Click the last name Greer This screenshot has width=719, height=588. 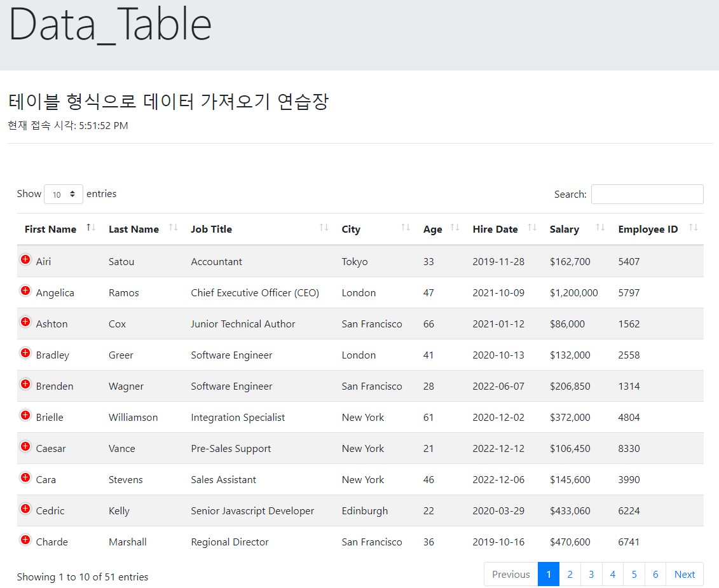[x=121, y=355]
